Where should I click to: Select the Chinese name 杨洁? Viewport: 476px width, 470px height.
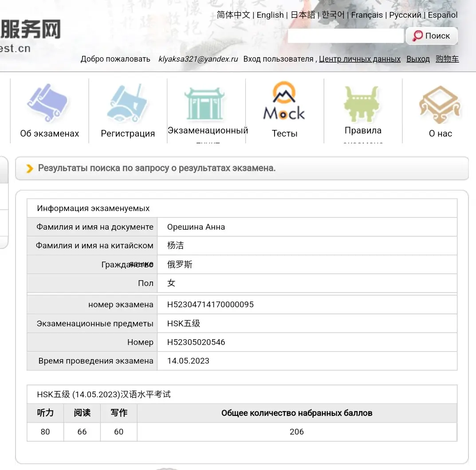tap(176, 246)
